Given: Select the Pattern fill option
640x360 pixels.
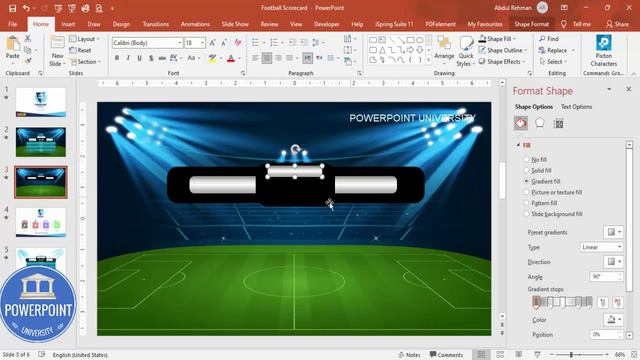Looking at the screenshot, I should coord(541,203).
